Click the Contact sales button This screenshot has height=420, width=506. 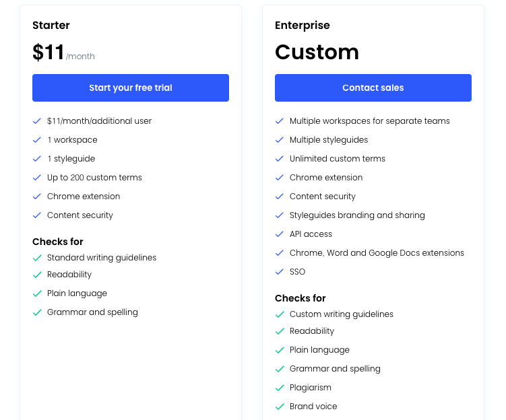click(373, 87)
